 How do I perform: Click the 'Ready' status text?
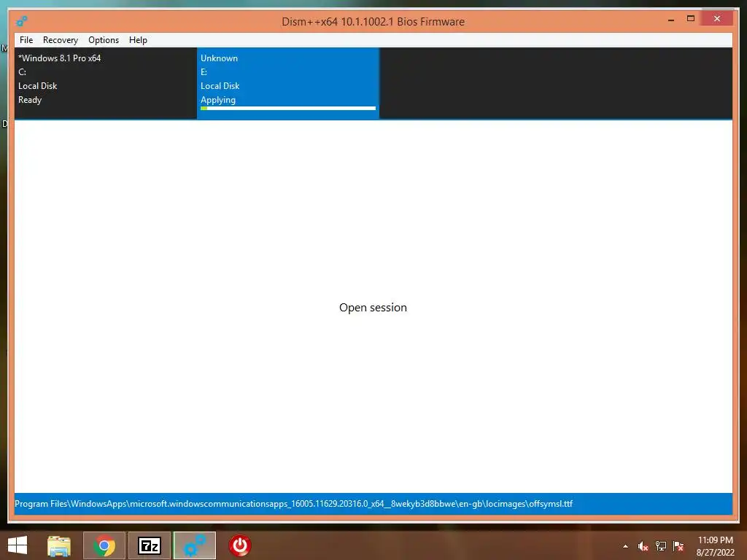pos(30,100)
